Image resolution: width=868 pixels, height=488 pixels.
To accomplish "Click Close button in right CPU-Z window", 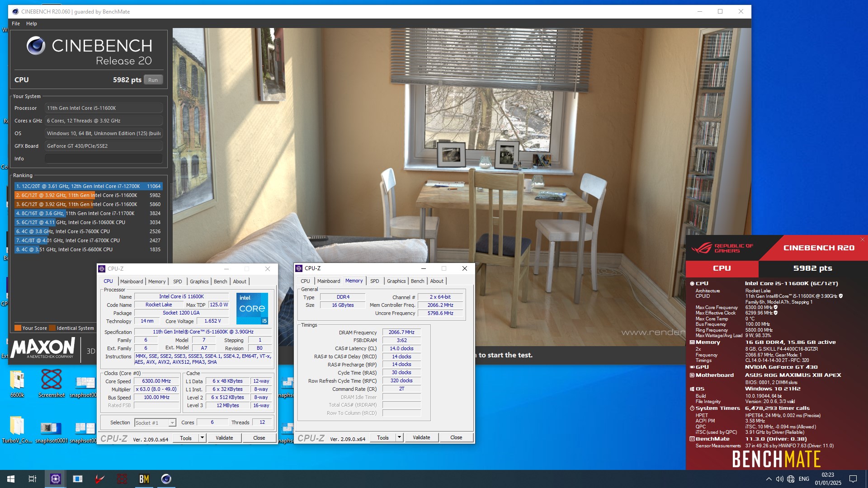I will 456,437.
